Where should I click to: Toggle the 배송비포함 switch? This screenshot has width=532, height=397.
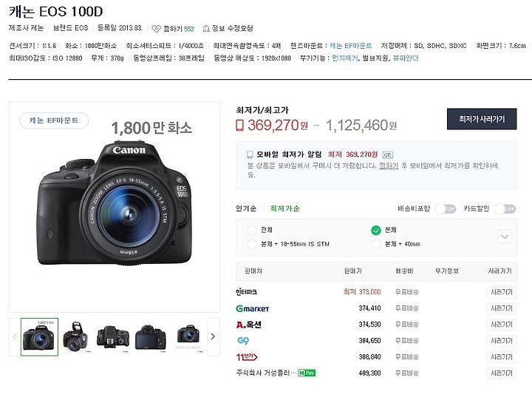pos(445,208)
